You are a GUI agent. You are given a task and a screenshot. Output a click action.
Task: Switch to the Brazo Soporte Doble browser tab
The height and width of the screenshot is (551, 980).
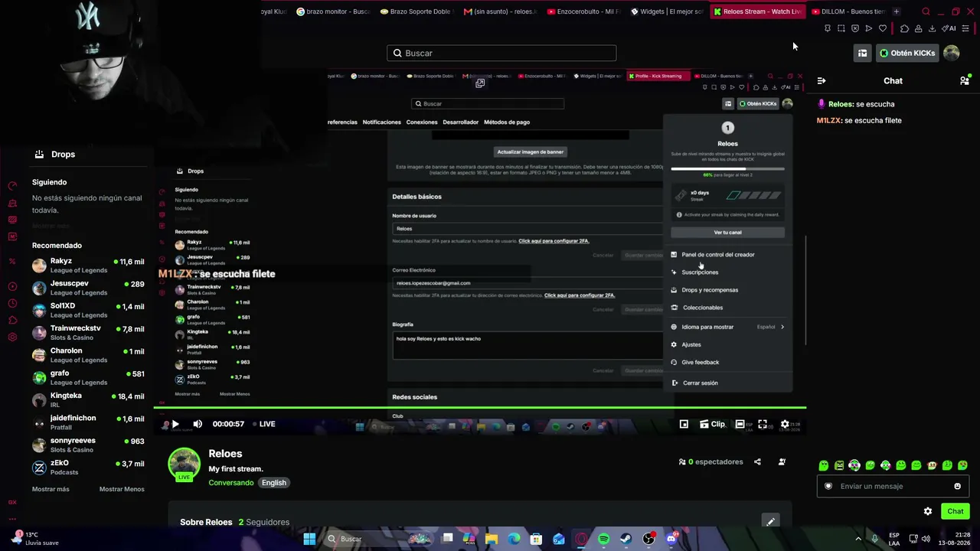pos(416,11)
